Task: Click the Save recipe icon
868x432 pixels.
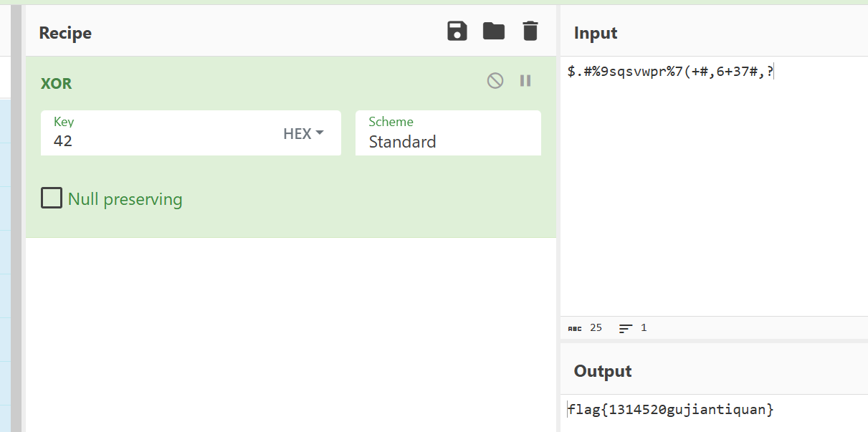Action: click(x=457, y=32)
